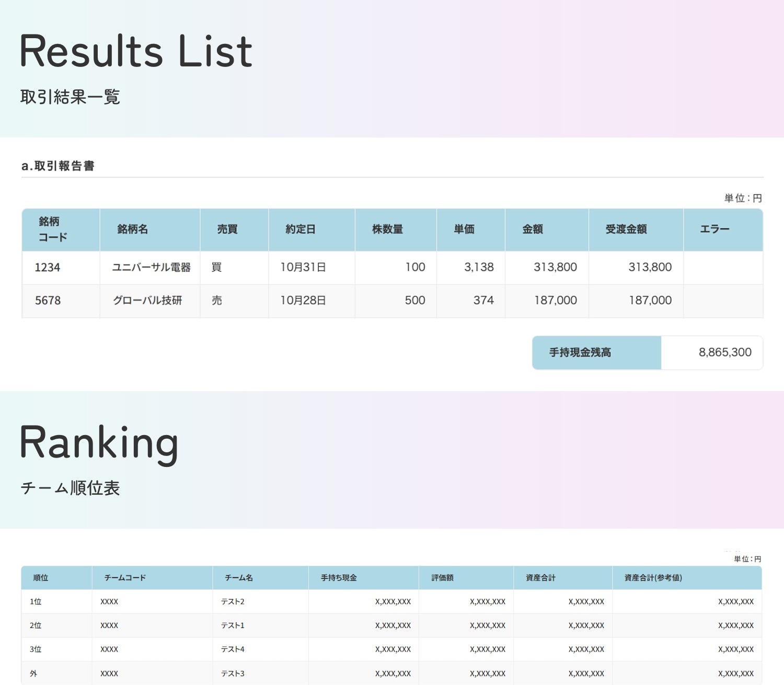Click the 銘柄名 column header
The height and width of the screenshot is (685, 784).
133,229
